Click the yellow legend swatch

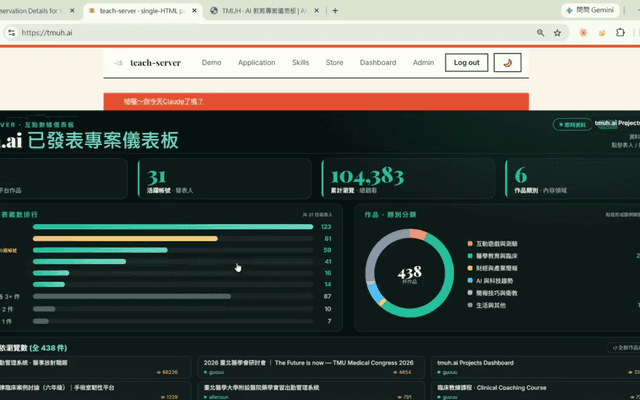pyautogui.click(x=470, y=268)
